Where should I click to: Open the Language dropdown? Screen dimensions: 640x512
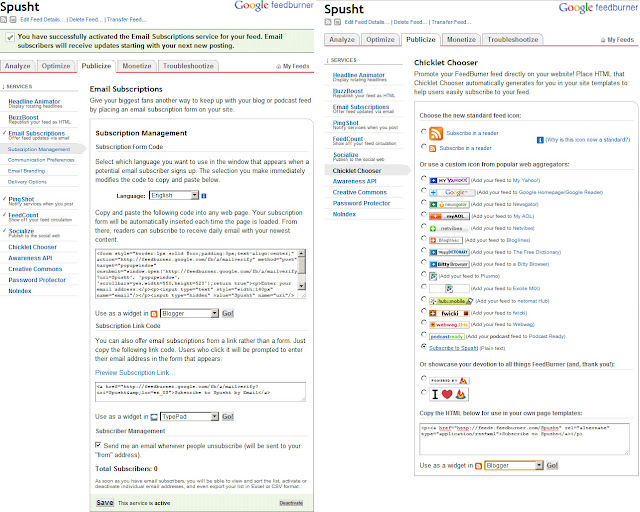tap(174, 196)
